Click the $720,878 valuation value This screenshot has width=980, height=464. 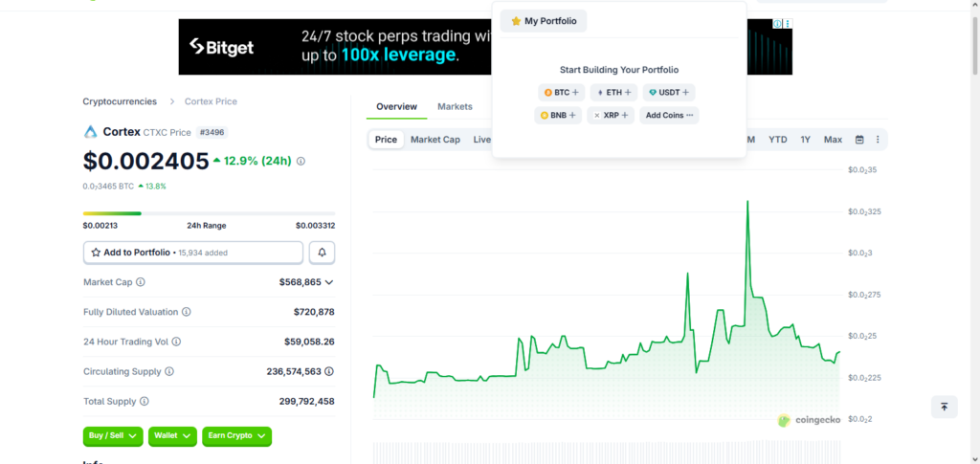coord(314,312)
